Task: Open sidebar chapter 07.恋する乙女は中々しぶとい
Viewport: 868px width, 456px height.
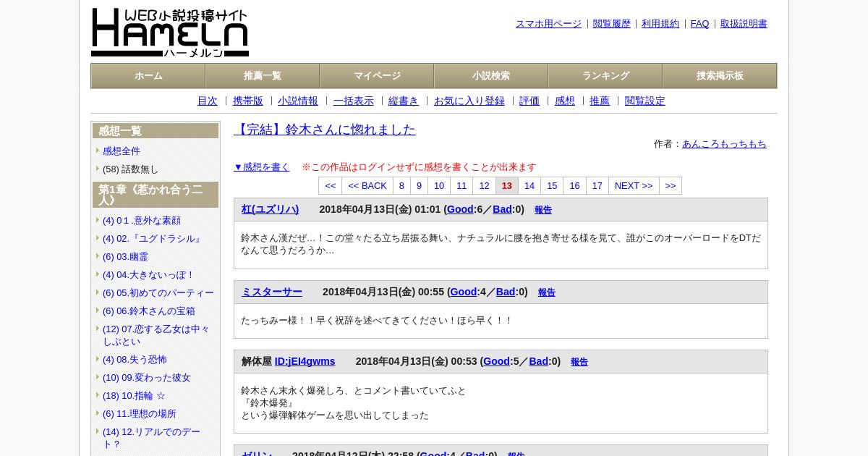Action: tap(156, 335)
